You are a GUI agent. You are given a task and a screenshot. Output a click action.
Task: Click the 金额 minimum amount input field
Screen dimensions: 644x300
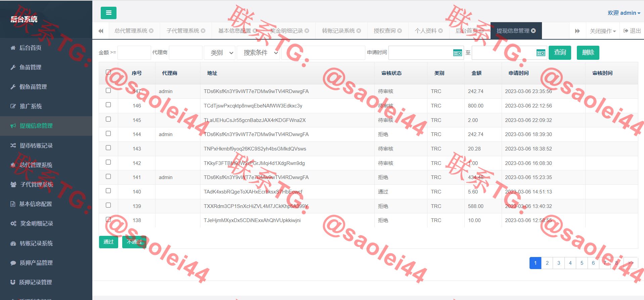[x=134, y=53]
